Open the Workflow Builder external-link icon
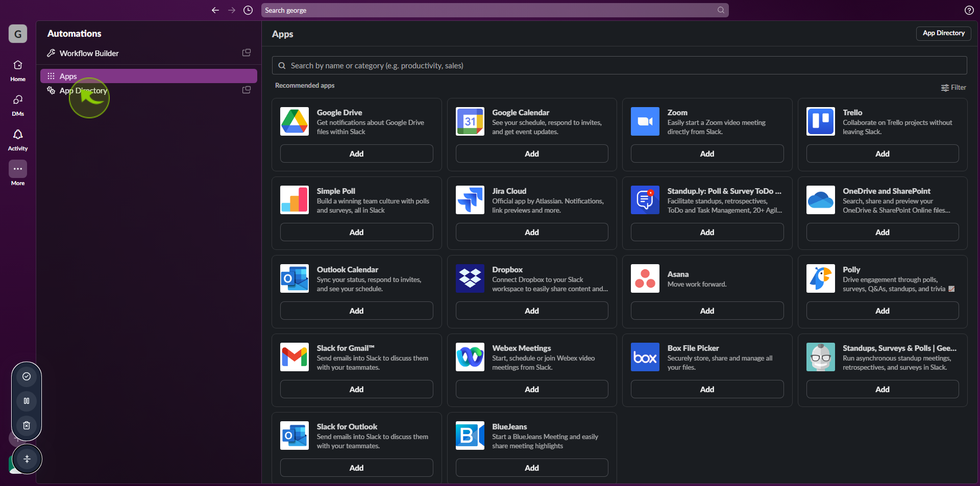Screen dimensions: 980x486 point(247,53)
